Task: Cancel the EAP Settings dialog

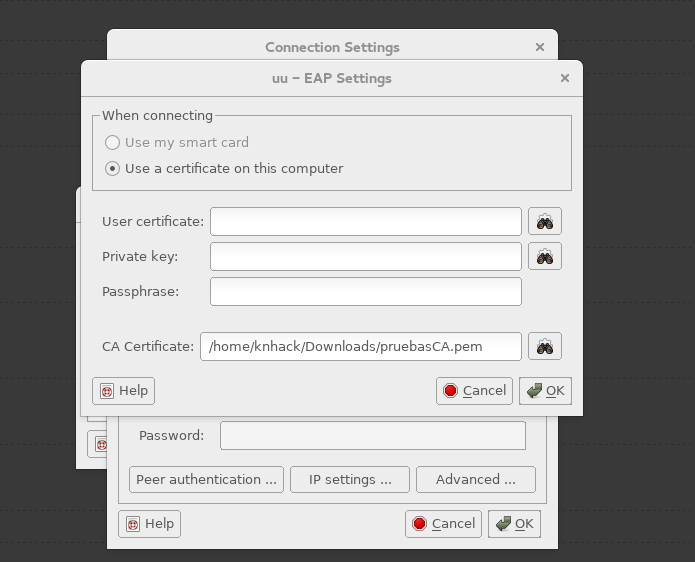Action: click(x=474, y=391)
